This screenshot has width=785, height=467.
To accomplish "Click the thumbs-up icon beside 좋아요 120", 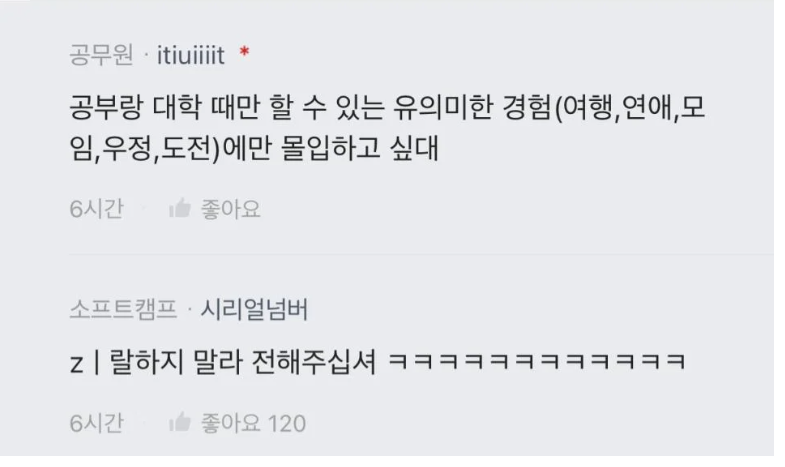I will pyautogui.click(x=180, y=423).
